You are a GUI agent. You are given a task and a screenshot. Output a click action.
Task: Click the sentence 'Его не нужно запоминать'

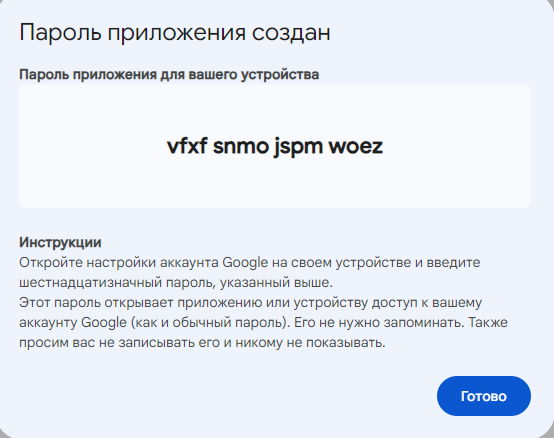pyautogui.click(x=379, y=322)
